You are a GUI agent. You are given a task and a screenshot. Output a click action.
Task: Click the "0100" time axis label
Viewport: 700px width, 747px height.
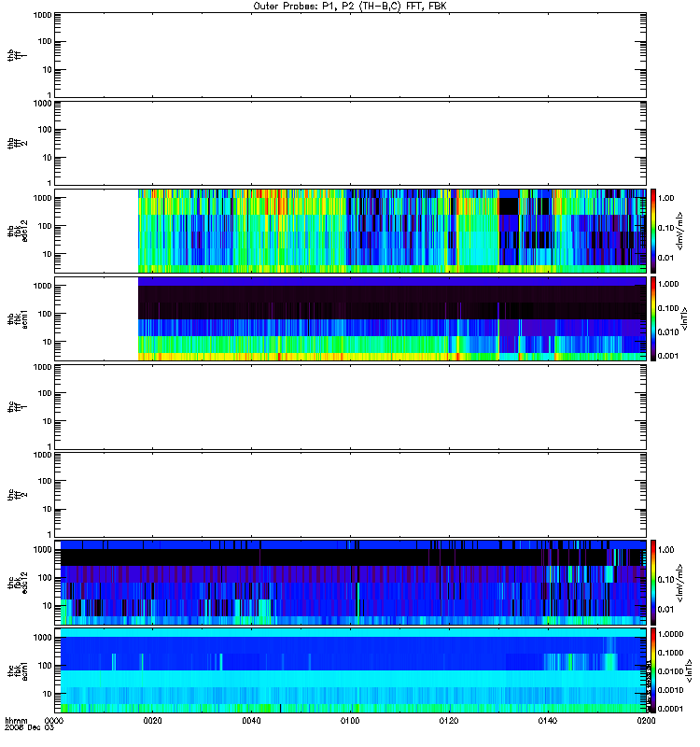350,721
